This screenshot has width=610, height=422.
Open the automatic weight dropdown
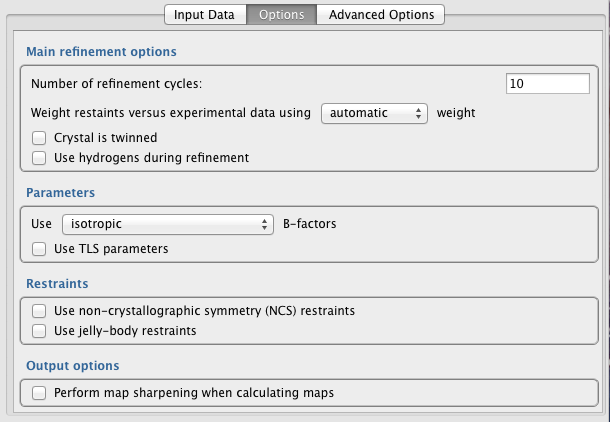point(374,113)
